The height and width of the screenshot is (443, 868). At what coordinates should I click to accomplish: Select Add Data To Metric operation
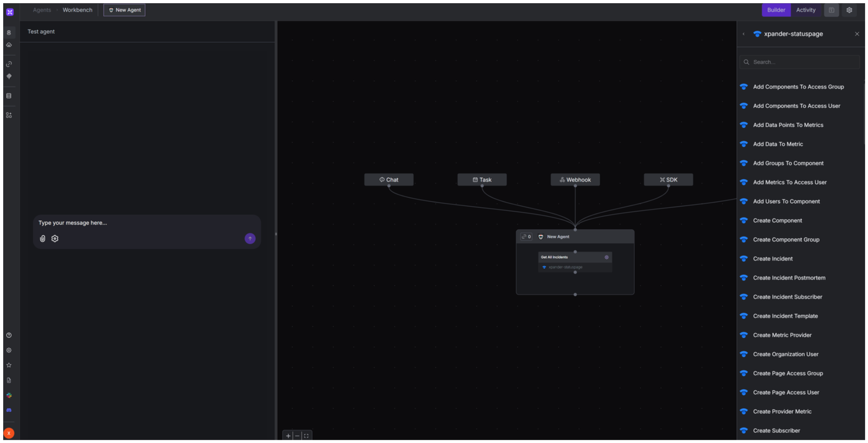(778, 144)
